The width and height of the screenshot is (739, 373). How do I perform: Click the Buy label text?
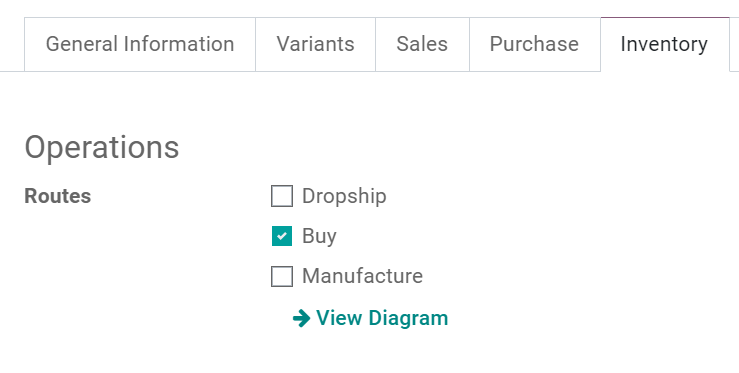[319, 236]
